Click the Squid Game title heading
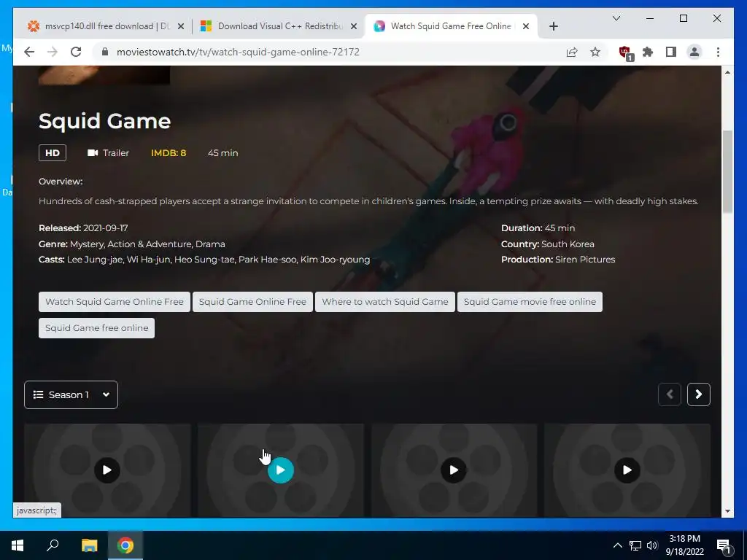The width and height of the screenshot is (747, 560). pyautogui.click(x=104, y=121)
